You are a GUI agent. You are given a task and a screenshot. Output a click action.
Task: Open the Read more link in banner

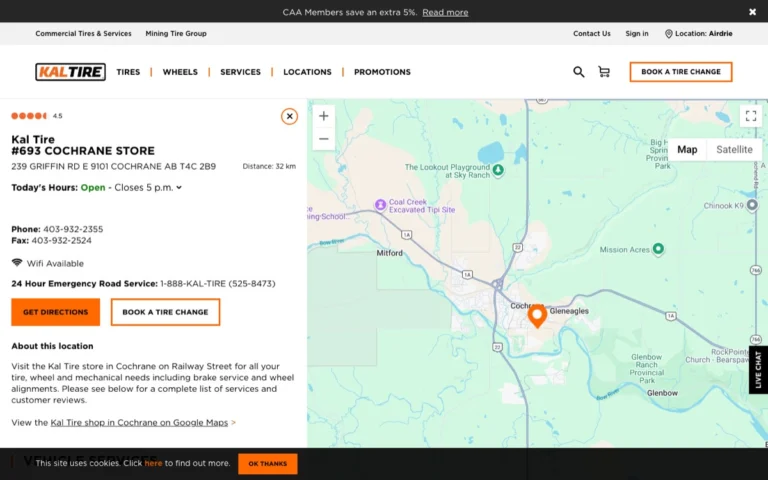point(445,12)
